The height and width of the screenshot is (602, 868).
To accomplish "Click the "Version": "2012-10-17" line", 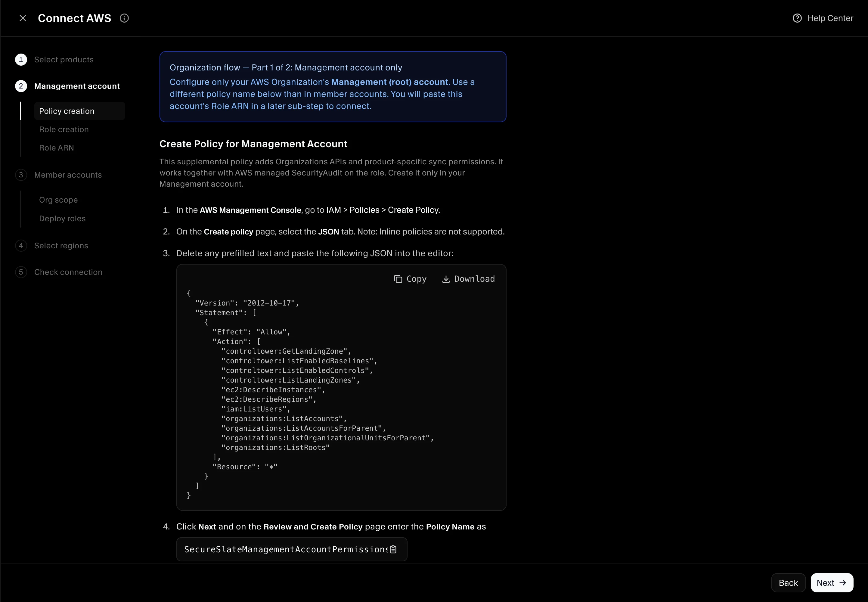I will (247, 303).
